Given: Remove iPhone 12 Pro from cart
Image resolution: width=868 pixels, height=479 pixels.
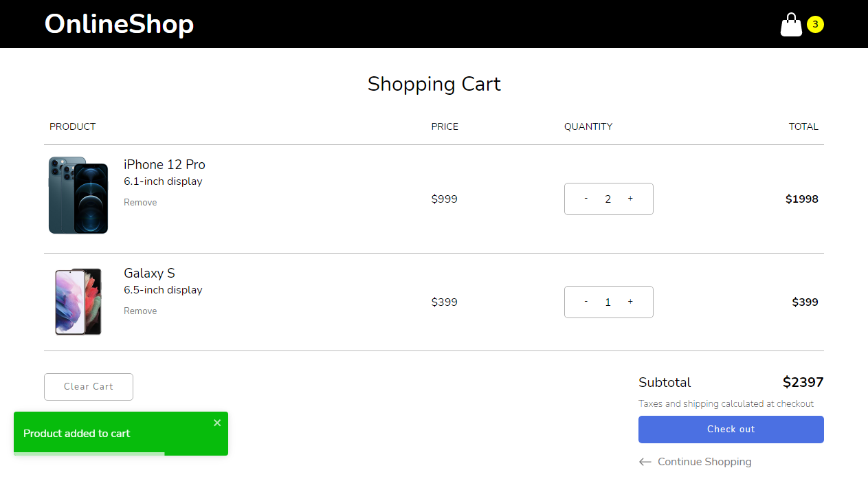Looking at the screenshot, I should (140, 203).
